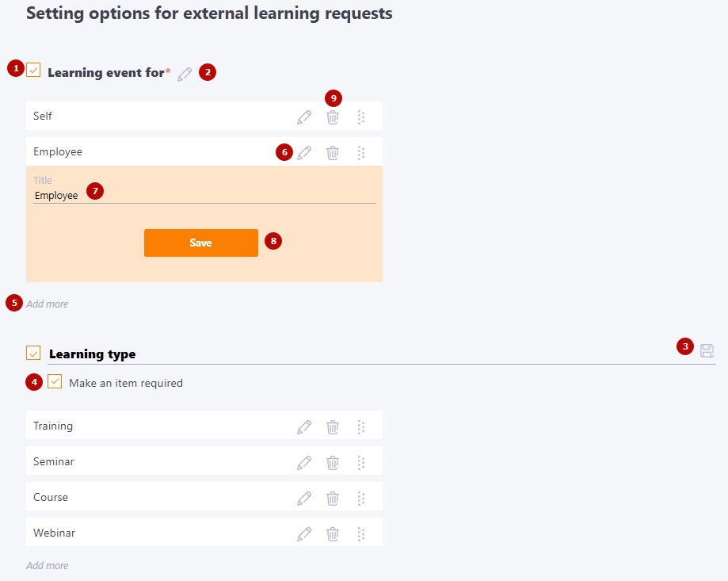Screen dimensions: 728x581
Task: Remove the Course item using trash icon
Action: tap(333, 499)
